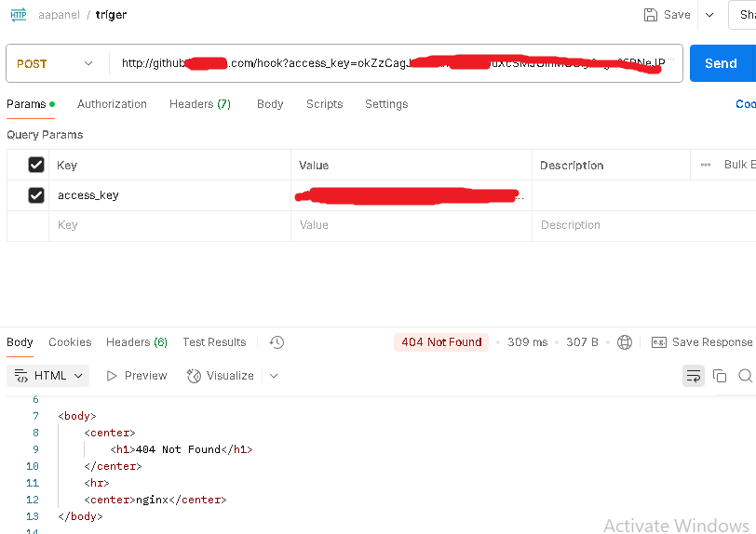The height and width of the screenshot is (534, 756).
Task: Click the redacted access_key value cell
Action: click(x=412, y=195)
